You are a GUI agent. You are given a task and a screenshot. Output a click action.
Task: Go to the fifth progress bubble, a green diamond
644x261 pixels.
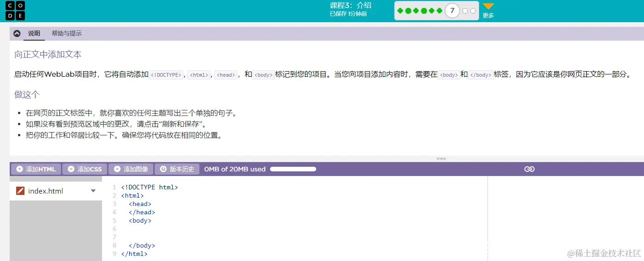[x=432, y=11]
